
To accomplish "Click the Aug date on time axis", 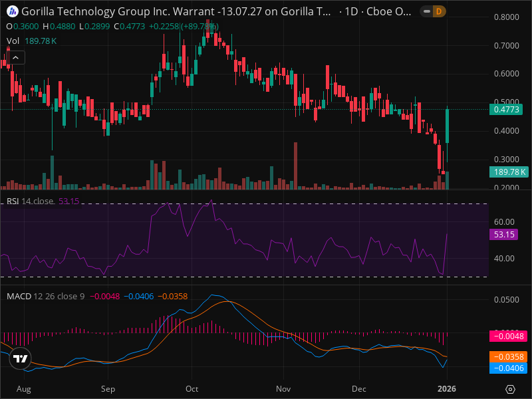I will coord(24,389).
